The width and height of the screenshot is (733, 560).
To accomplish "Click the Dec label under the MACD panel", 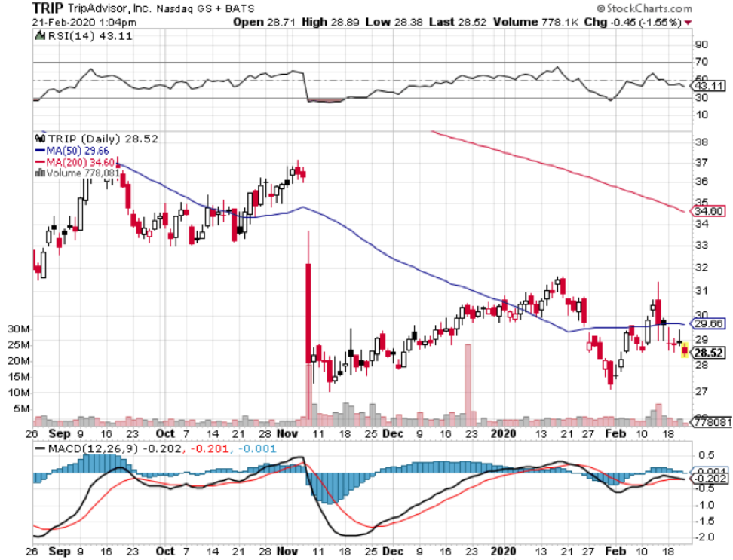I will pos(393,552).
